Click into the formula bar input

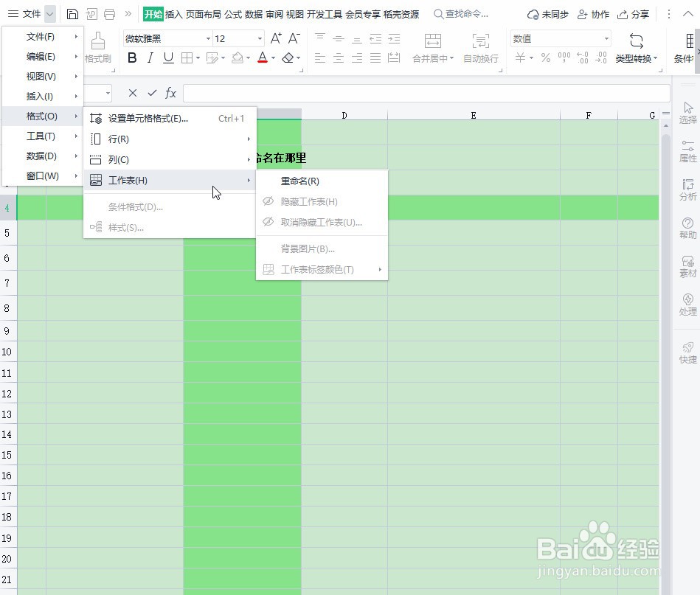click(426, 94)
